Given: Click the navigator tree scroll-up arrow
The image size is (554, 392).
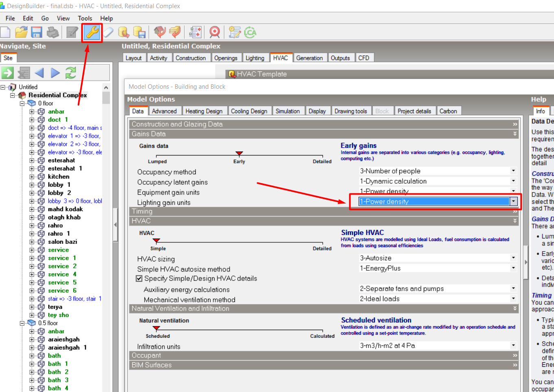Looking at the screenshot, I should (106, 88).
